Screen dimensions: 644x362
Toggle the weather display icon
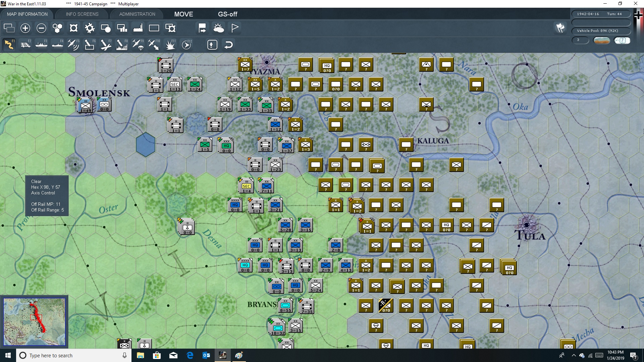[x=219, y=28]
